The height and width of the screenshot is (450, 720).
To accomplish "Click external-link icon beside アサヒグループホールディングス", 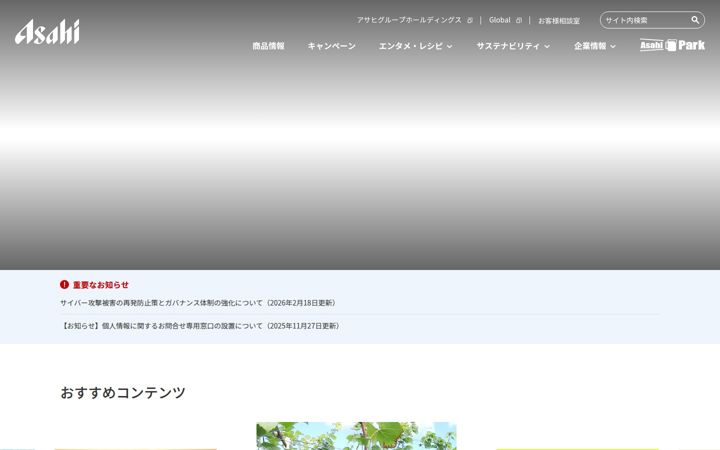I will [x=470, y=20].
